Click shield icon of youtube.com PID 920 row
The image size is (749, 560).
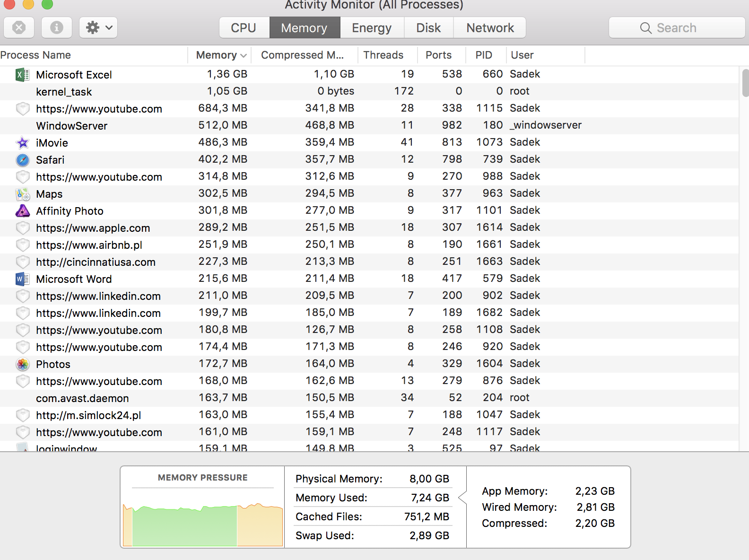tap(23, 347)
